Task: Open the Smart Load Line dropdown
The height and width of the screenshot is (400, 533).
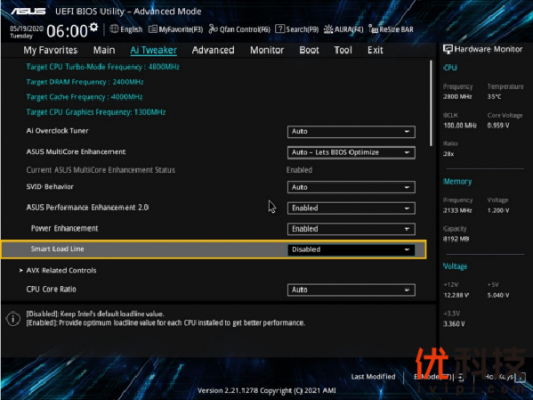Action: tap(351, 250)
